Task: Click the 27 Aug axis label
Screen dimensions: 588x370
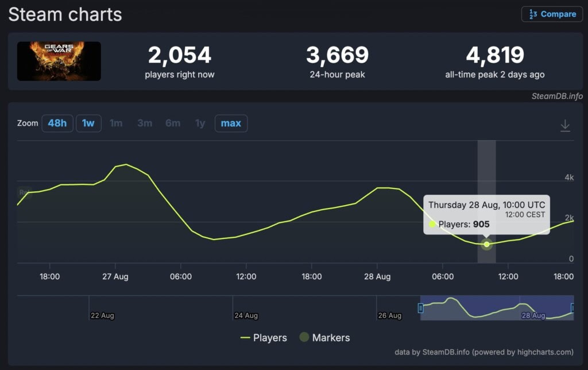Action: tap(115, 276)
